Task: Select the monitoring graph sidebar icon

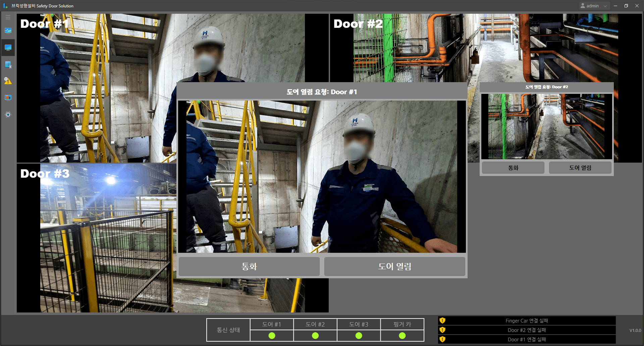Action: (8, 31)
